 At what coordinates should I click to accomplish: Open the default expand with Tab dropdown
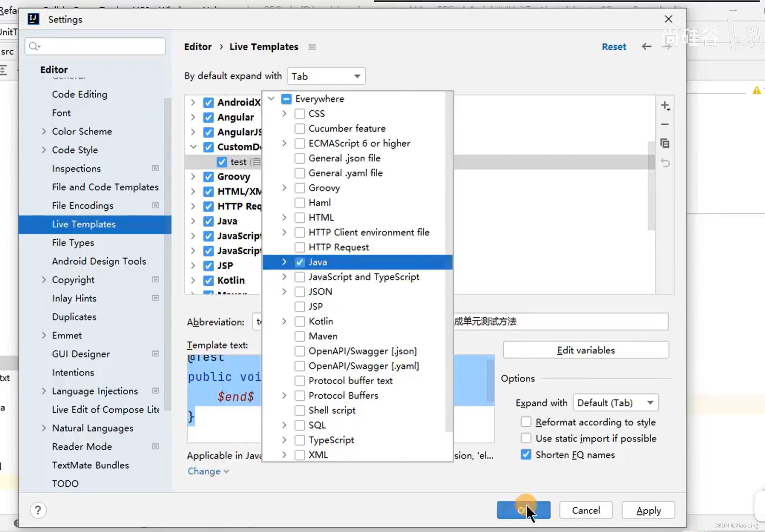point(326,76)
